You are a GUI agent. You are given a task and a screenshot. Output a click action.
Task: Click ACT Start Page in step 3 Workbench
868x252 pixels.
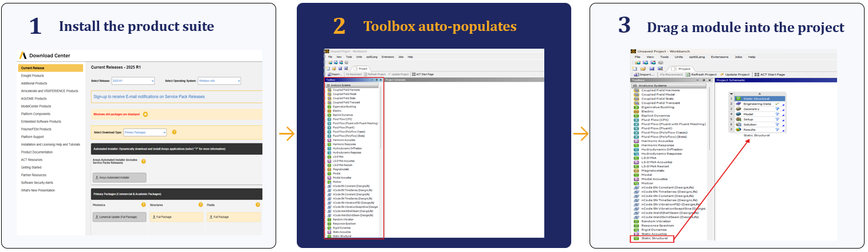pyautogui.click(x=769, y=74)
